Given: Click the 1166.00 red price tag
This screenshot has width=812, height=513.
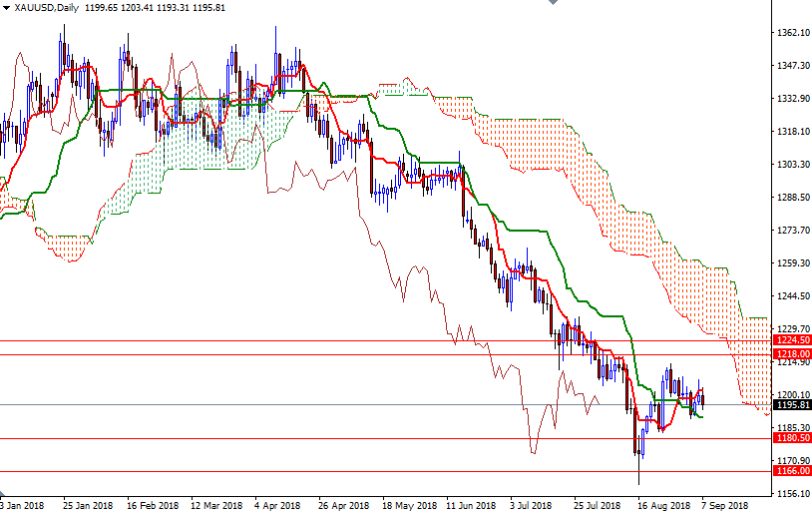Looking at the screenshot, I should (x=793, y=471).
